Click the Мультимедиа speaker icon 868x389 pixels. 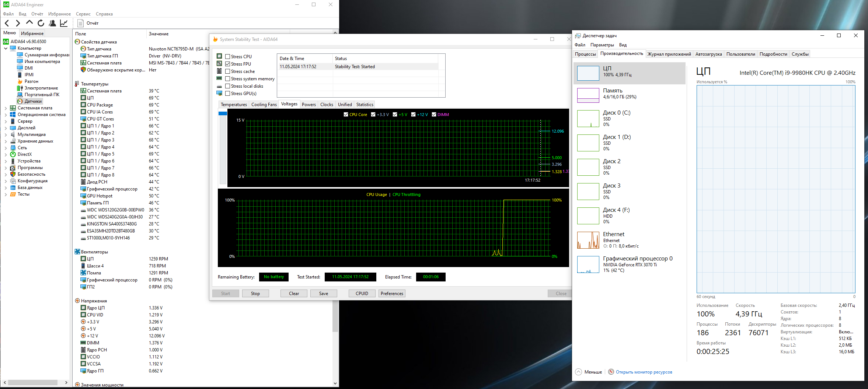click(x=13, y=134)
